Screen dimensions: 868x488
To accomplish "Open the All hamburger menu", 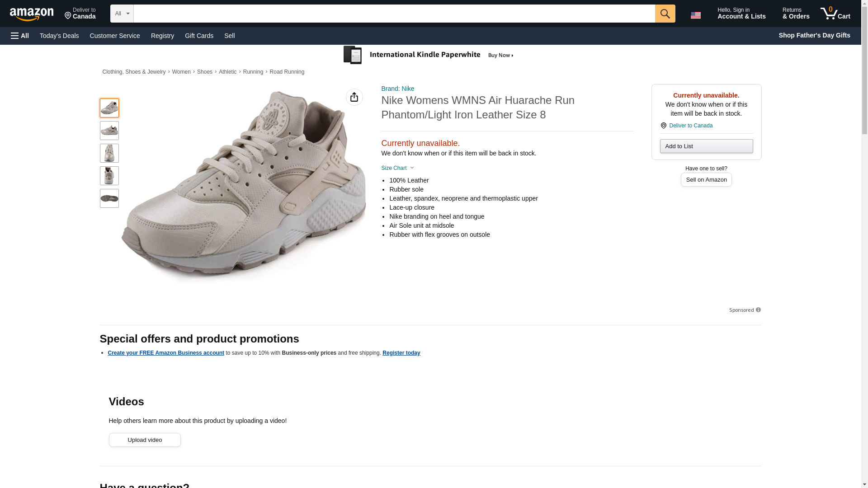I will [20, 36].
